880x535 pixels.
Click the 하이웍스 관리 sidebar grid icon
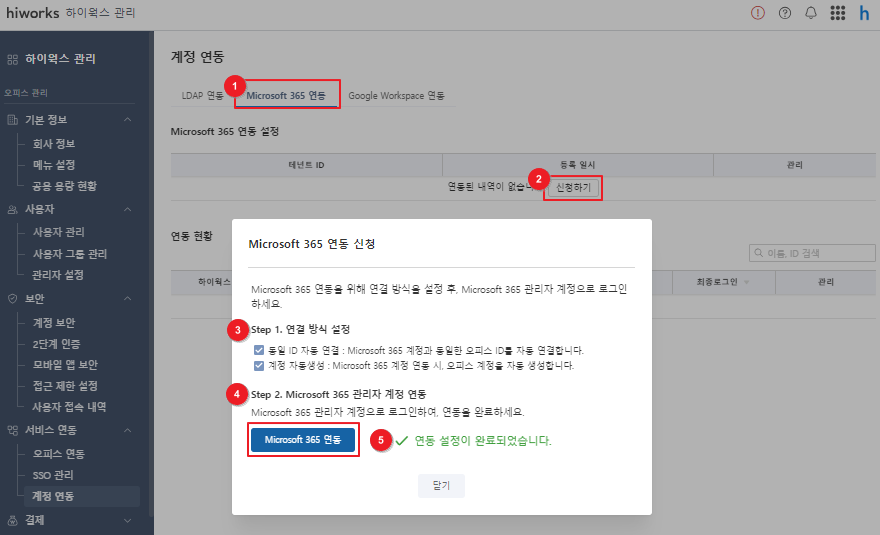pos(12,59)
